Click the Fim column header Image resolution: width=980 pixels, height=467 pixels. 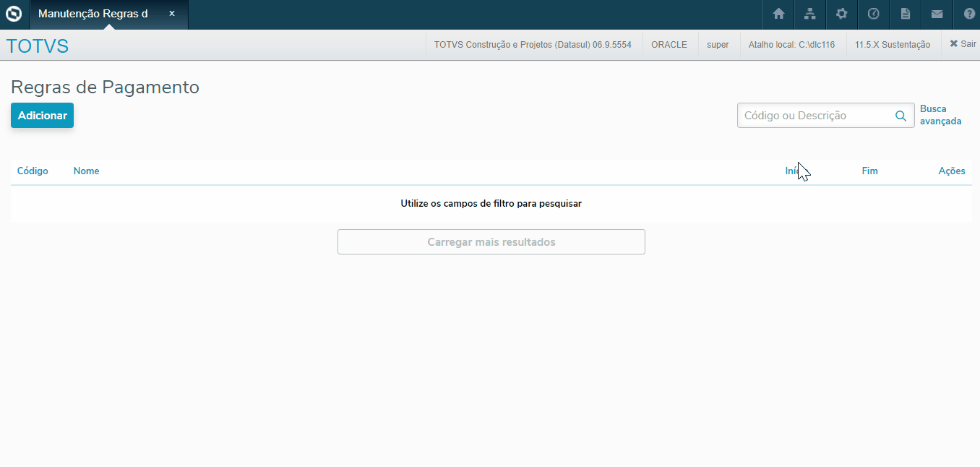[x=870, y=171]
